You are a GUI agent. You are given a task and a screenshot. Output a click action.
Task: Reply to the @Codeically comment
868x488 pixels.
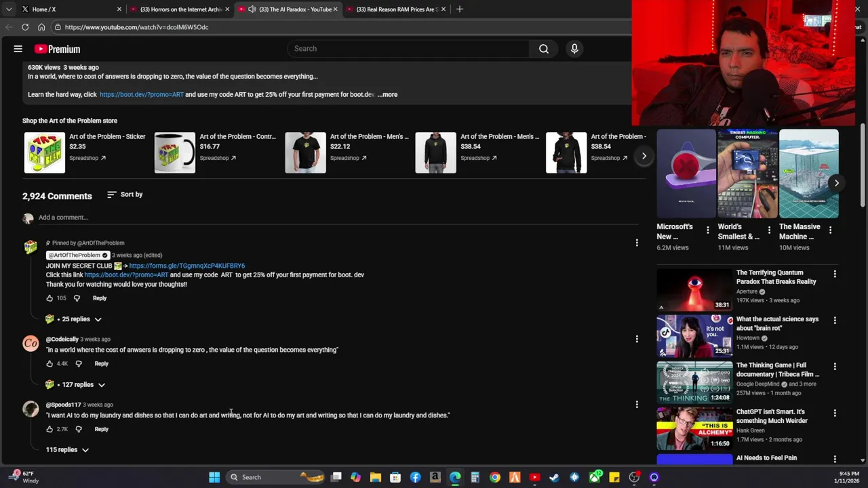(101, 364)
